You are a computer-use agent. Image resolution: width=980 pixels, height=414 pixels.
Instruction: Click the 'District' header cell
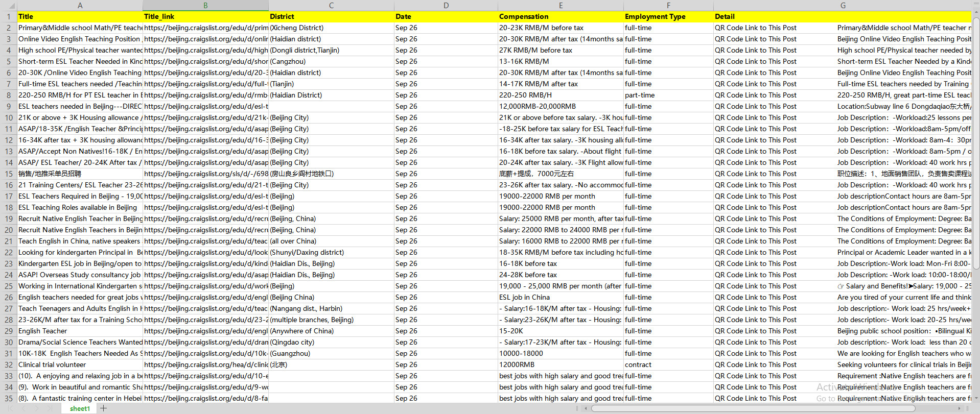pos(331,16)
